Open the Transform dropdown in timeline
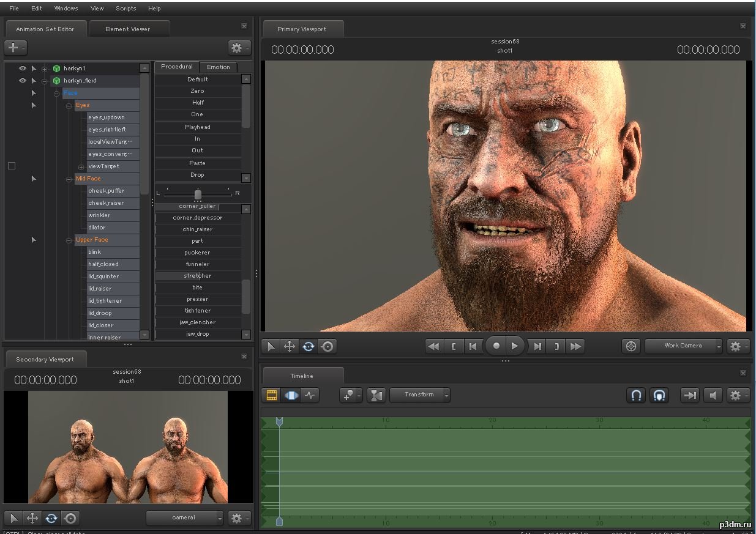Viewport: 756px width, 534px height. coord(420,395)
